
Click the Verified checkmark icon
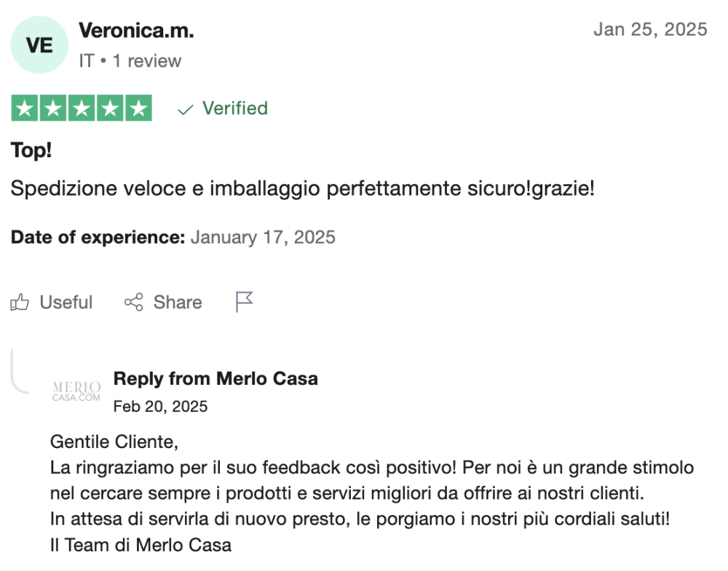pos(185,110)
